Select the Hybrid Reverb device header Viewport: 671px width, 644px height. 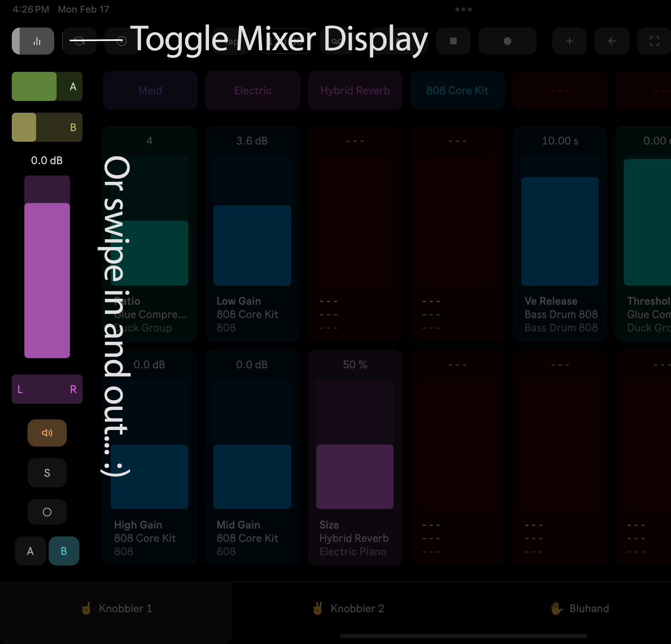355,90
